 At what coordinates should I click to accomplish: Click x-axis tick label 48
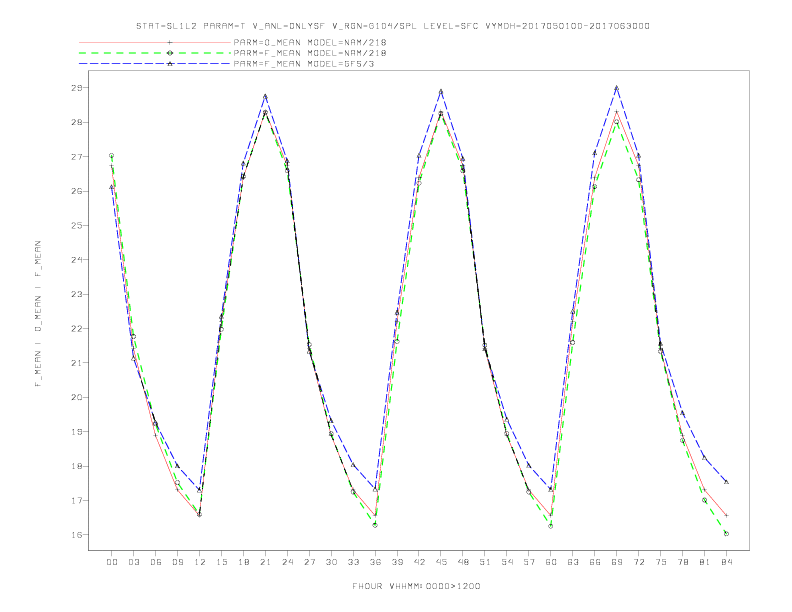tap(463, 562)
